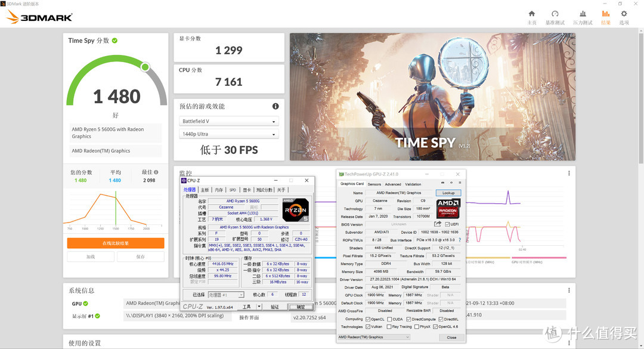Viewport: 644px width, 349px height.
Task: Open the Battlefield V game dropdown
Action: point(229,122)
